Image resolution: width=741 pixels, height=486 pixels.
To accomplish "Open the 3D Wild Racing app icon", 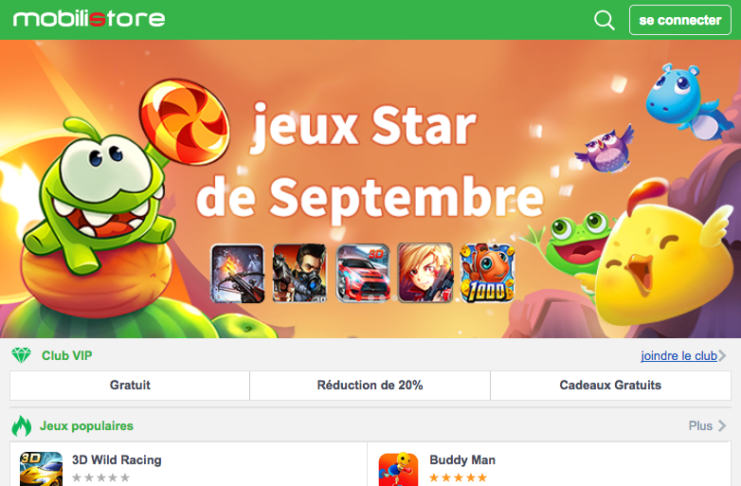I will coord(41,469).
